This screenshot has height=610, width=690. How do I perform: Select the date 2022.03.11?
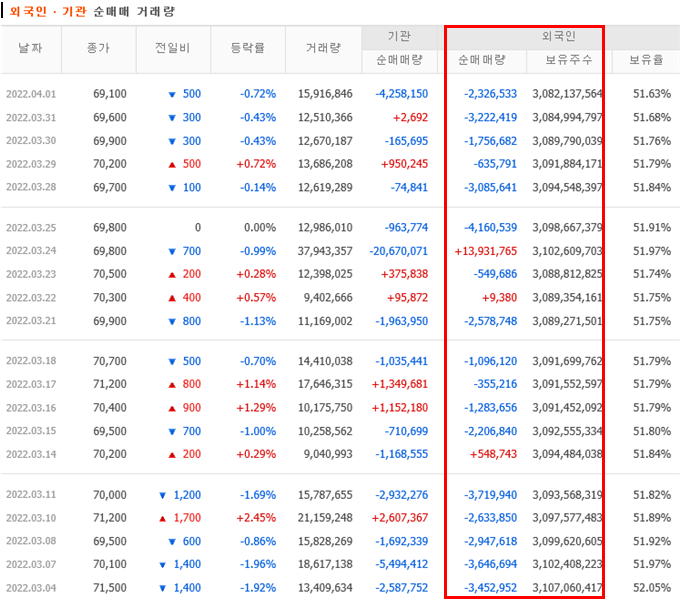[31, 495]
